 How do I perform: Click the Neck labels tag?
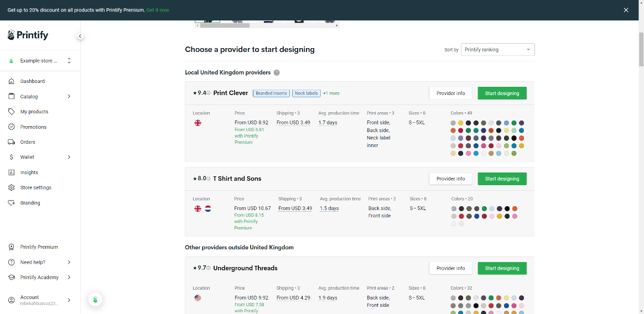pos(307,93)
